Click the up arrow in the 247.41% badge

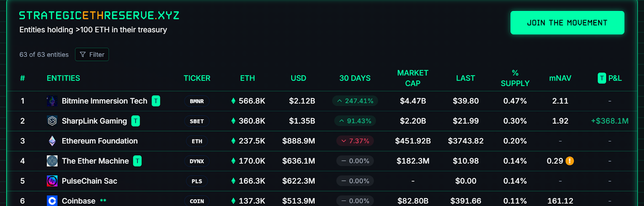pyautogui.click(x=340, y=101)
